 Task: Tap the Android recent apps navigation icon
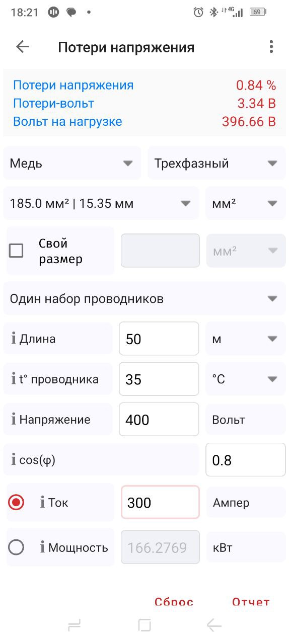(75, 625)
